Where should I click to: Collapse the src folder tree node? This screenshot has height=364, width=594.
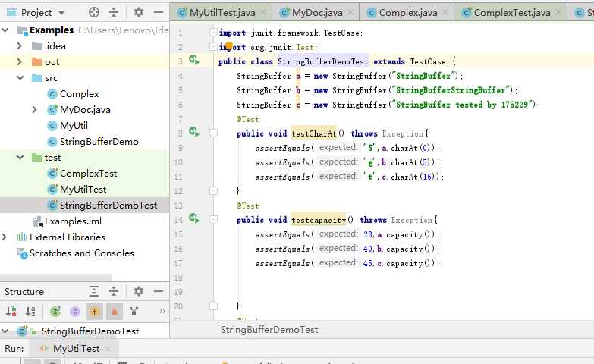[x=20, y=78]
